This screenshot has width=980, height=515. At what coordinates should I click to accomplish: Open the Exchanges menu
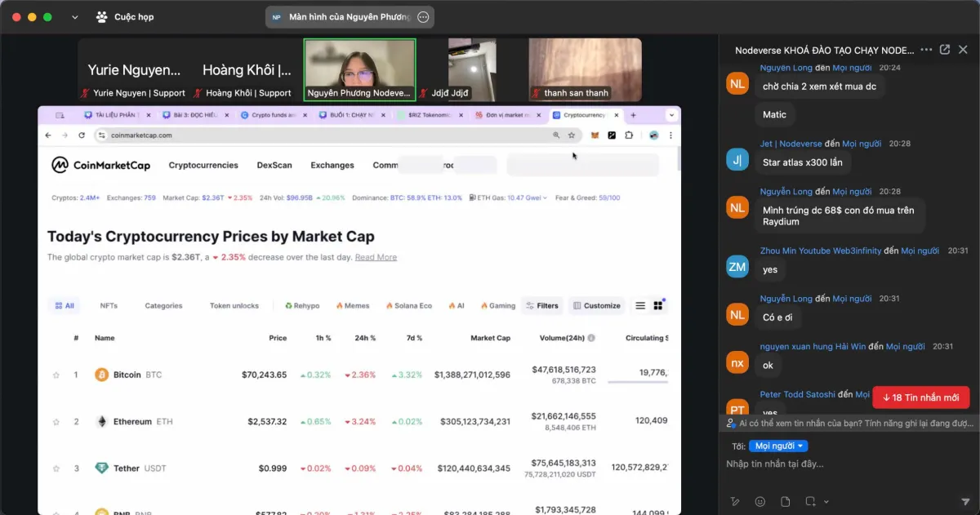(x=332, y=165)
